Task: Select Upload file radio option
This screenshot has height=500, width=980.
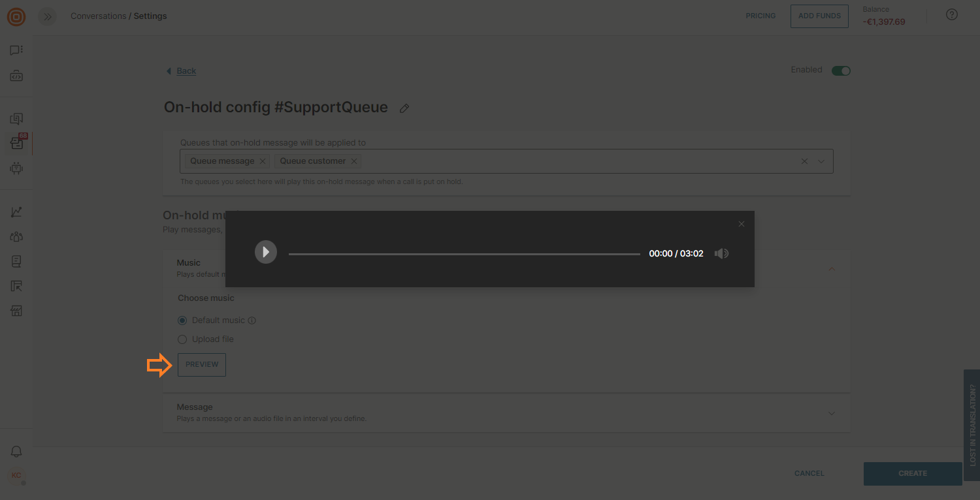Action: coord(183,339)
